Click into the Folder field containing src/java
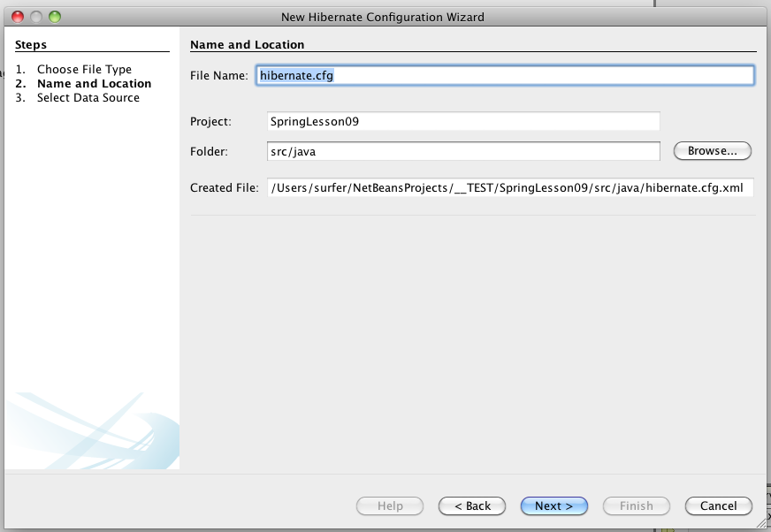Image resolution: width=771 pixels, height=532 pixels. (463, 151)
